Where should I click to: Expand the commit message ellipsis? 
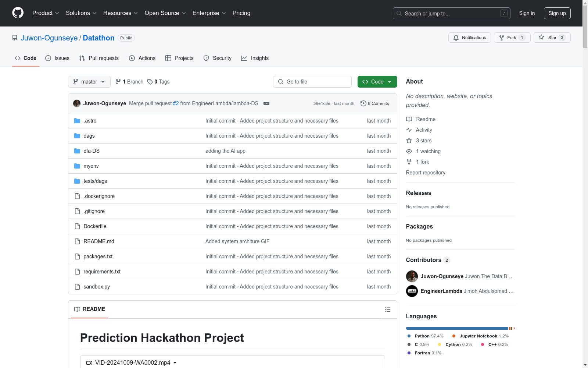266,103
